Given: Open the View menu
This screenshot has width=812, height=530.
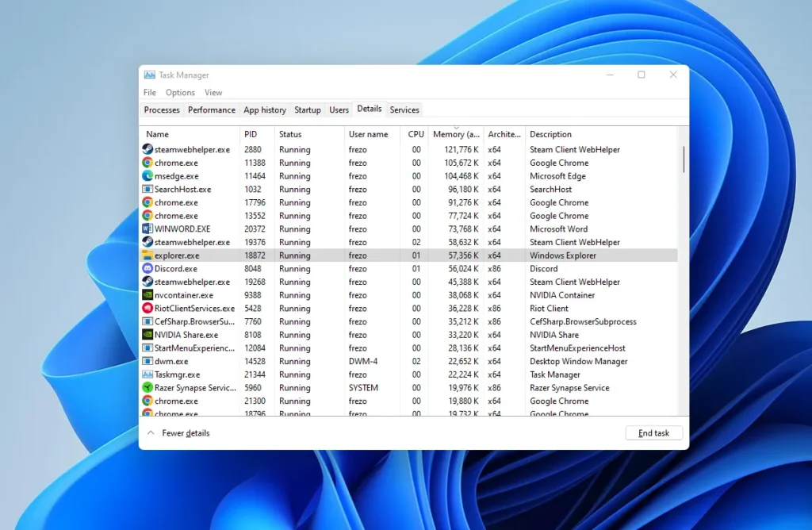Looking at the screenshot, I should [x=213, y=92].
